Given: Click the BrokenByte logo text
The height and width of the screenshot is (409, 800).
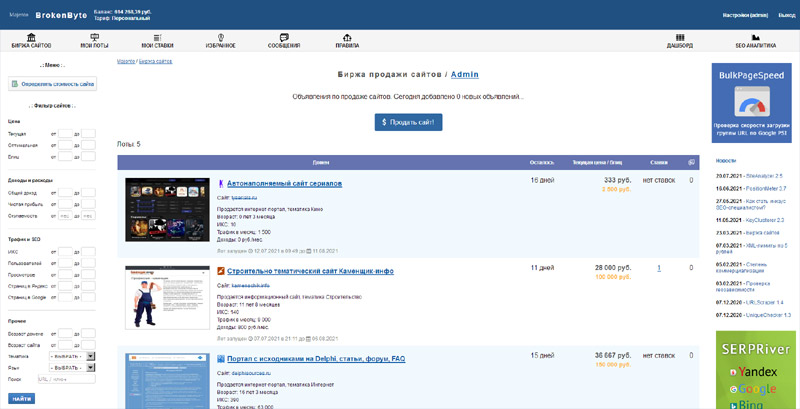Looking at the screenshot, I should (61, 15).
